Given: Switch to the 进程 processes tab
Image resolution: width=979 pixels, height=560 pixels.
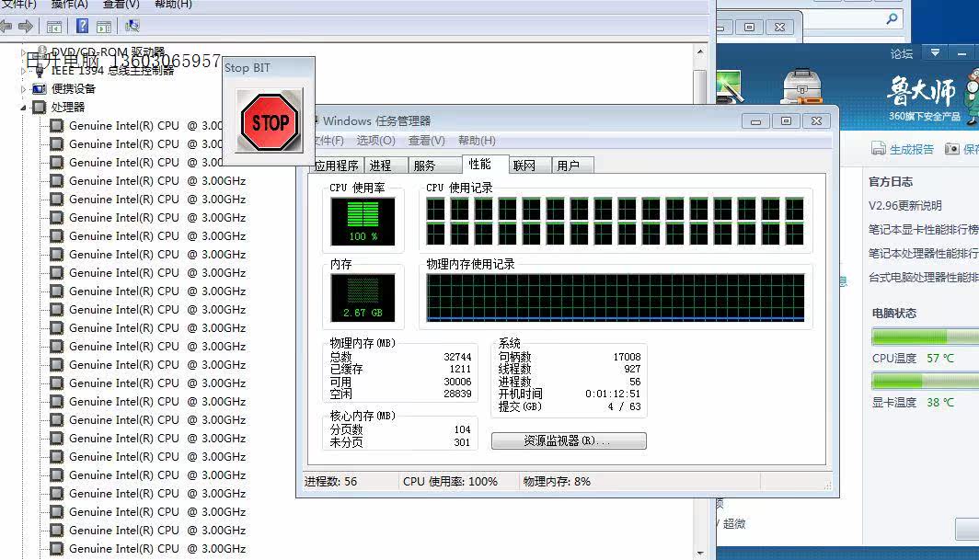Looking at the screenshot, I should coord(381,166).
